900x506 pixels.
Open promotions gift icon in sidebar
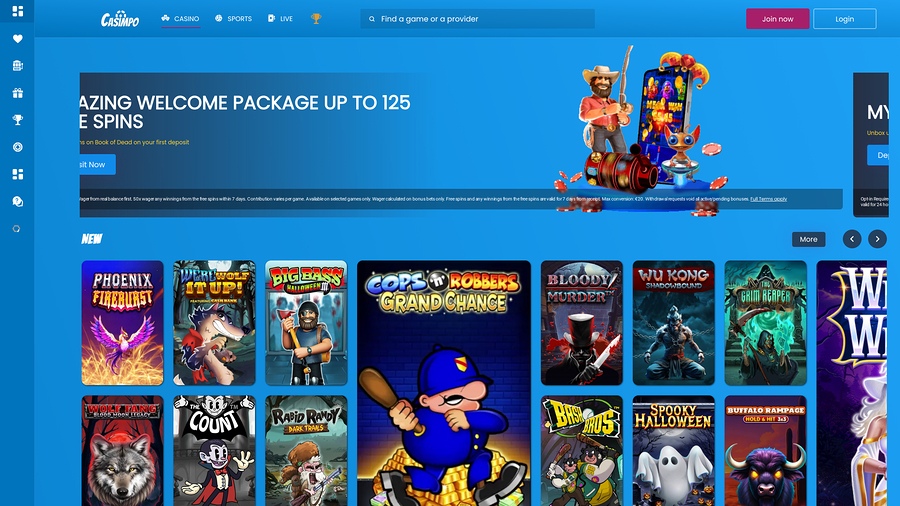point(17,93)
